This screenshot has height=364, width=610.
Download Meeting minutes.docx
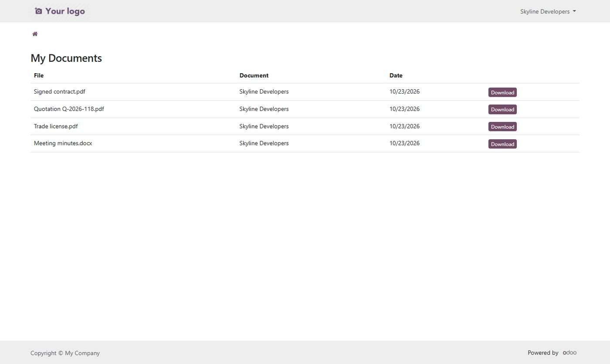pos(502,144)
